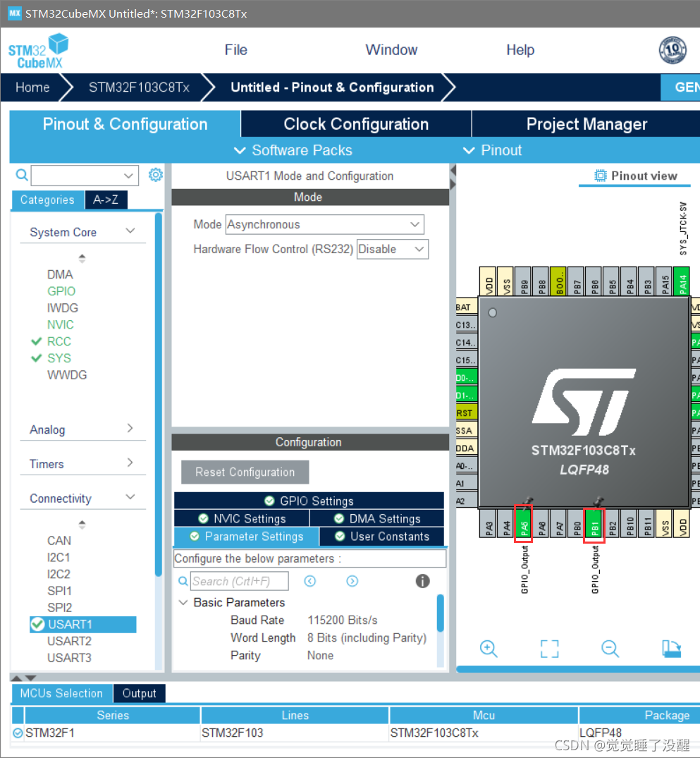Click the pinout view horizontal scrollbar
This screenshot has width=700, height=758.
coord(578,669)
